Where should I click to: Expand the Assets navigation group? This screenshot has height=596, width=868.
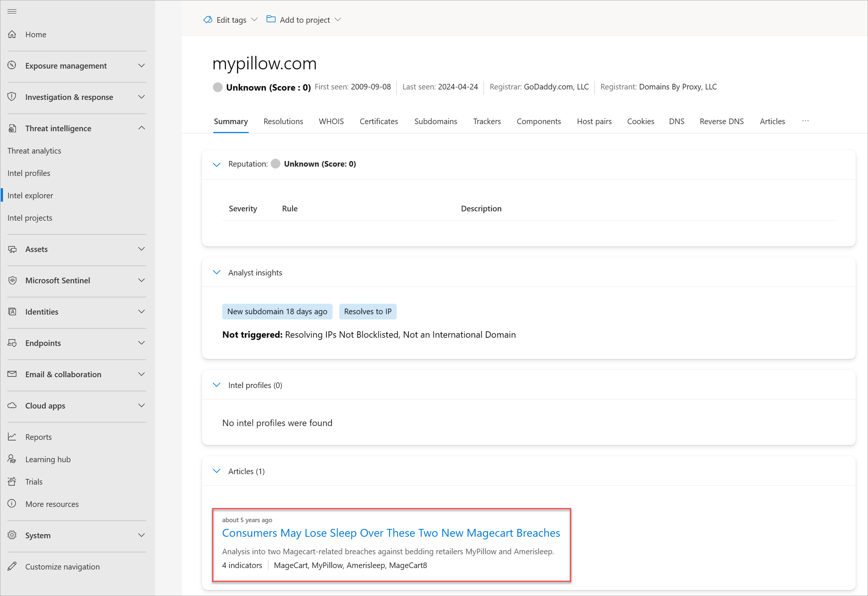[141, 249]
